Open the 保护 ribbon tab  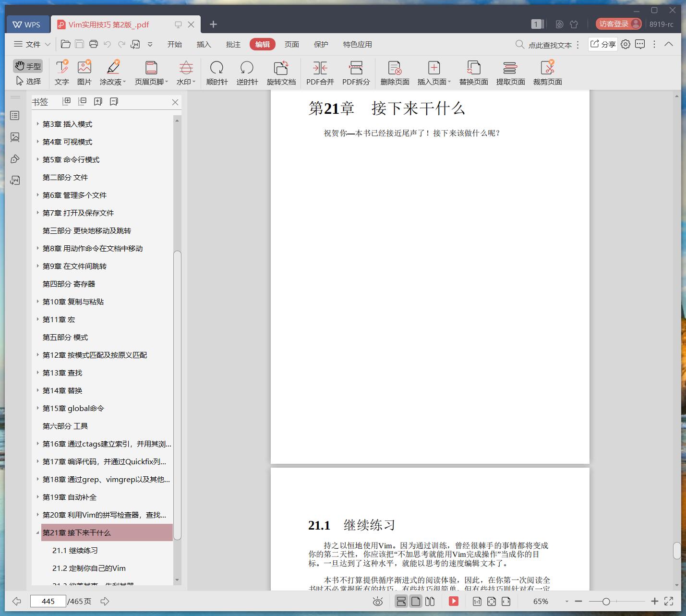(321, 44)
